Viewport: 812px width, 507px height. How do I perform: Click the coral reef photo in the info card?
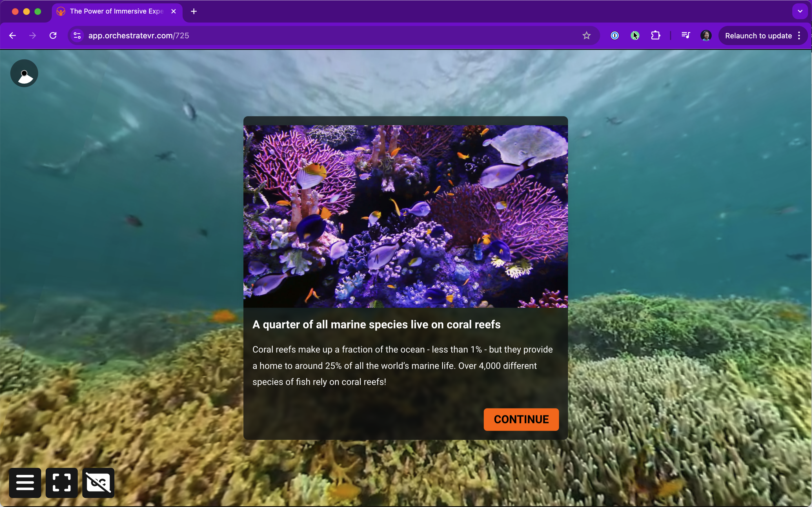[x=405, y=216]
